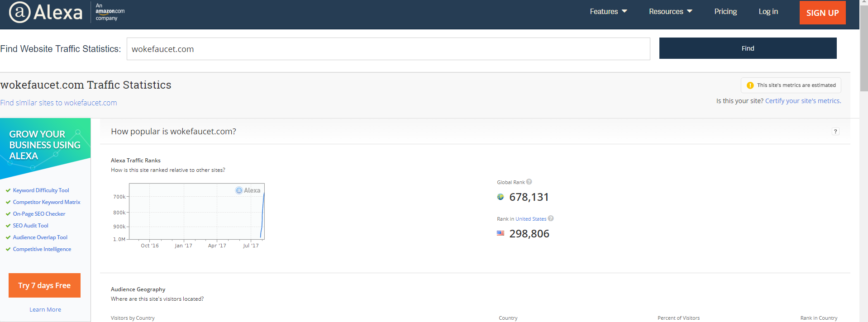Click the Log in link
This screenshot has width=868, height=322.
point(768,12)
